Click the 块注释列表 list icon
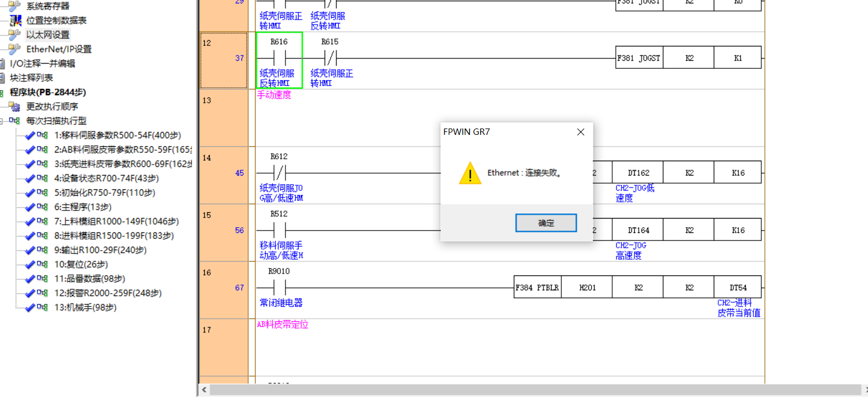The width and height of the screenshot is (868, 397). [2, 77]
